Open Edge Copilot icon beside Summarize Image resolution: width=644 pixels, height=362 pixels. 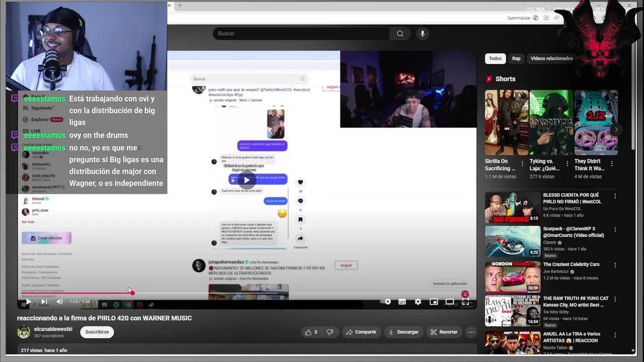coord(535,18)
